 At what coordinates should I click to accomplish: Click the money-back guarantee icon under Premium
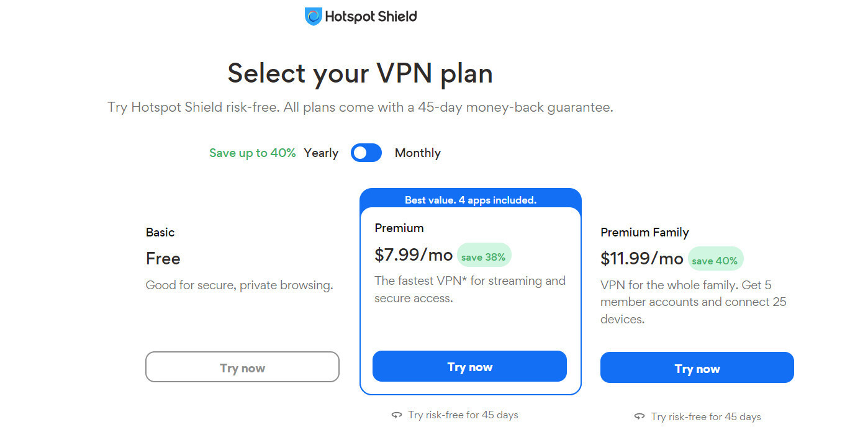397,414
